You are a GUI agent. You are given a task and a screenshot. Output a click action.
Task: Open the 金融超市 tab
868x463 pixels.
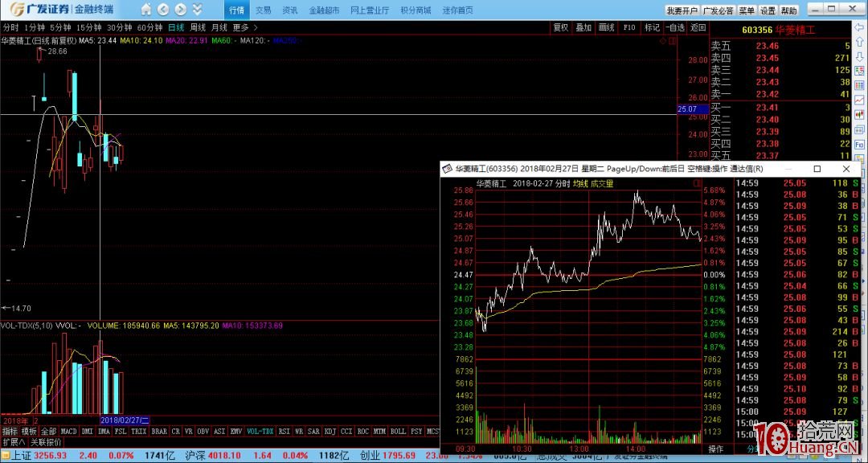323,10
